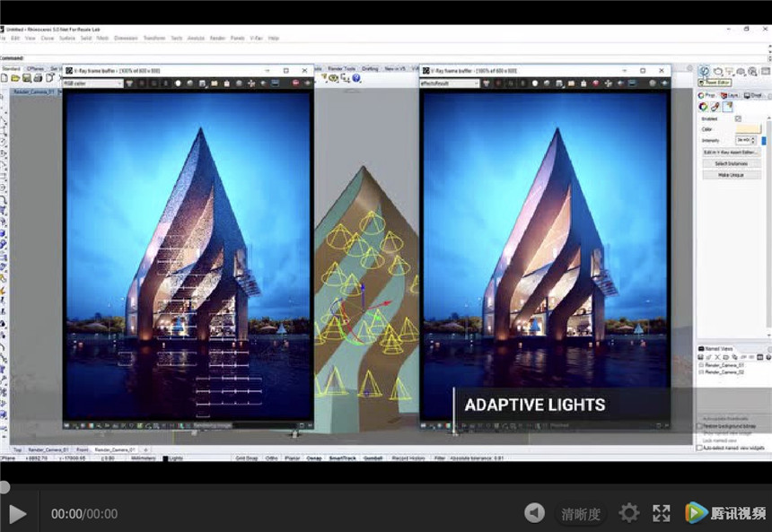This screenshot has width=772, height=532.
Task: Open video player settings gear
Action: [629, 513]
